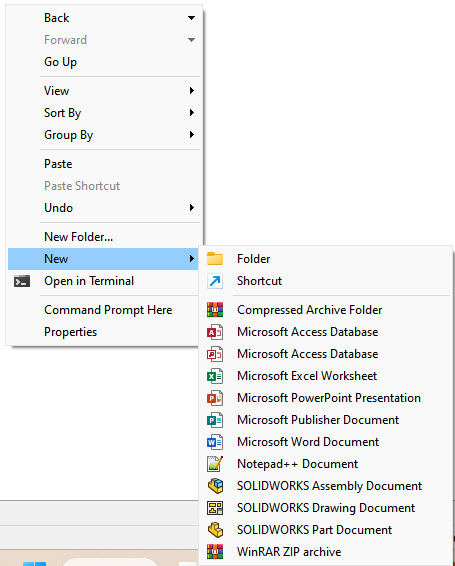Screen dimensions: 455x566
Task: Open the Group By submenu arrow
Action: [192, 135]
